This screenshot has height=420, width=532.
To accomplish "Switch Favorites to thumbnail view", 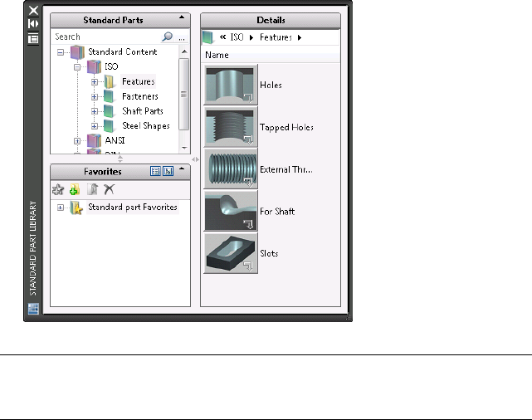I will 168,171.
